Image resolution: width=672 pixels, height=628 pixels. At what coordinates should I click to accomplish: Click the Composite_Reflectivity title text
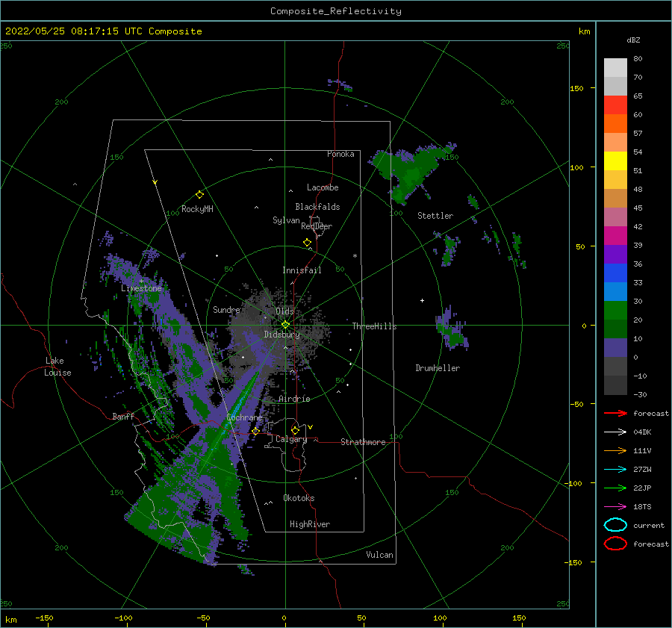tap(335, 11)
